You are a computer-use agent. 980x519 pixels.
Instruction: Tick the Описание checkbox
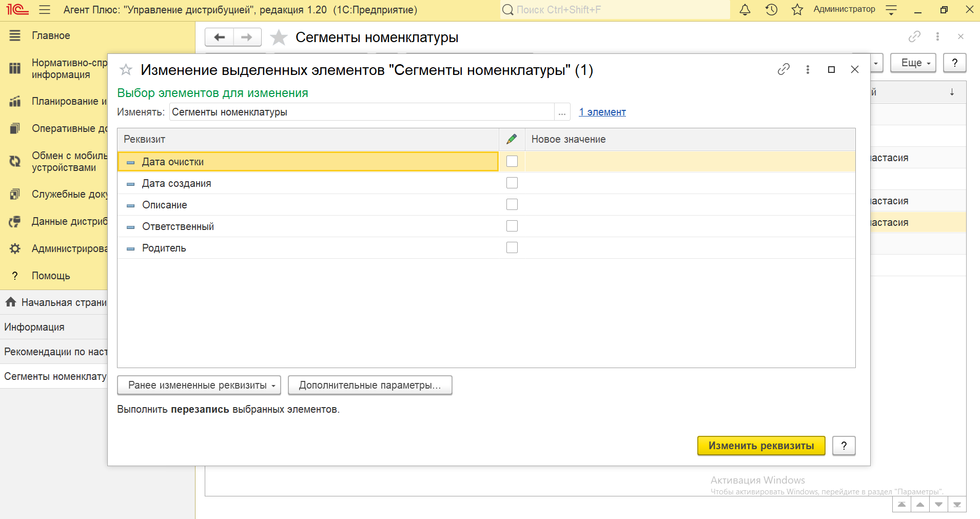pos(512,204)
